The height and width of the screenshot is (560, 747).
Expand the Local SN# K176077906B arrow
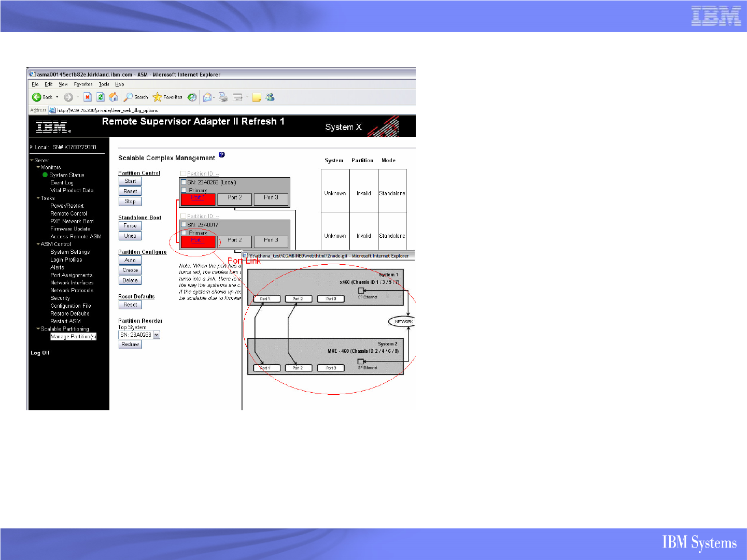[32, 147]
